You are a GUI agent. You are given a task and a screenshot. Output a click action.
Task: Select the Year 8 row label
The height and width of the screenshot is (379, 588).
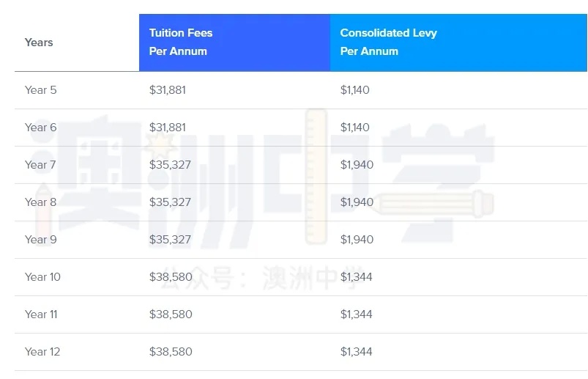[x=40, y=202]
